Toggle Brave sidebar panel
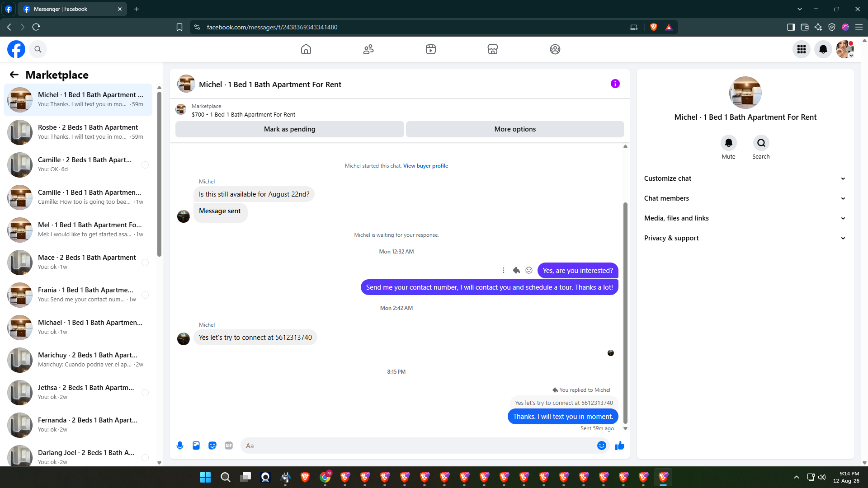The width and height of the screenshot is (868, 488). coord(791,27)
